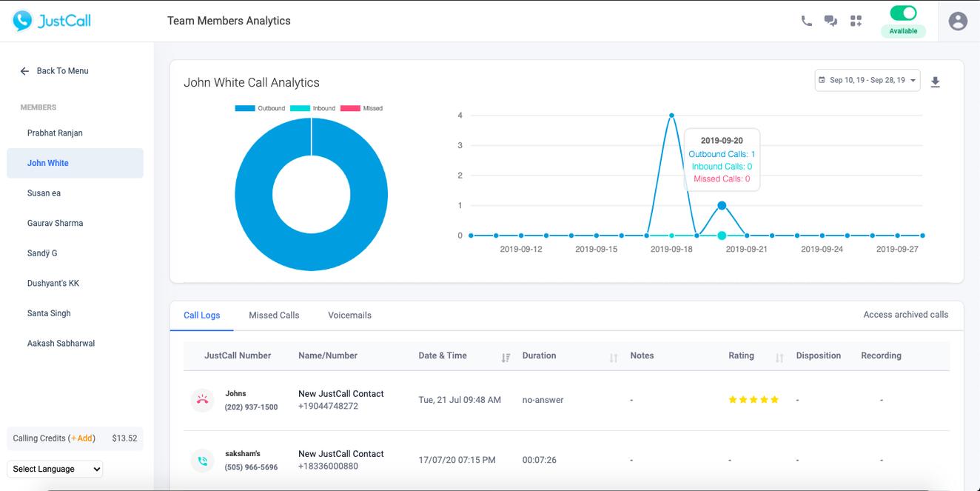Toggle the Outbound legend swatch
Image resolution: width=980 pixels, height=491 pixels.
[x=245, y=108]
